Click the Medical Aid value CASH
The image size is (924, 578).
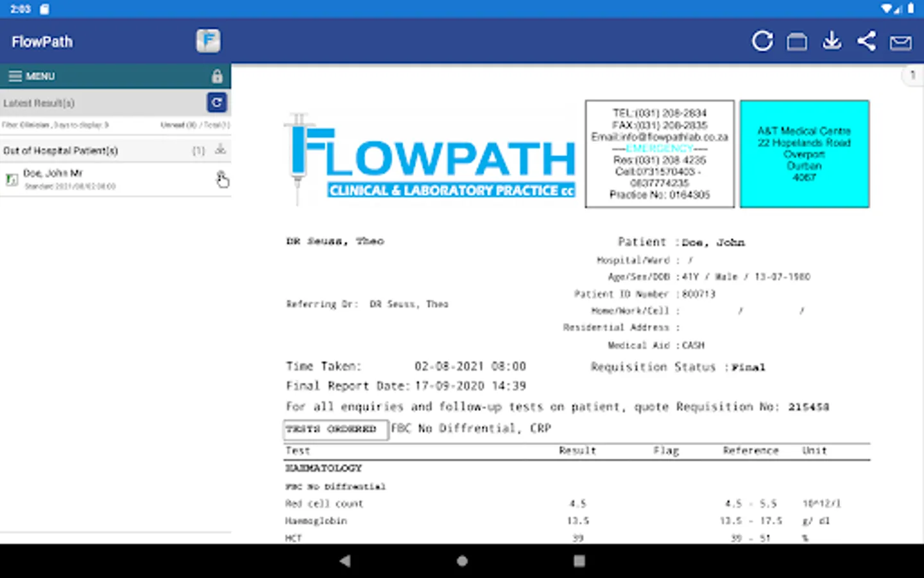(693, 346)
